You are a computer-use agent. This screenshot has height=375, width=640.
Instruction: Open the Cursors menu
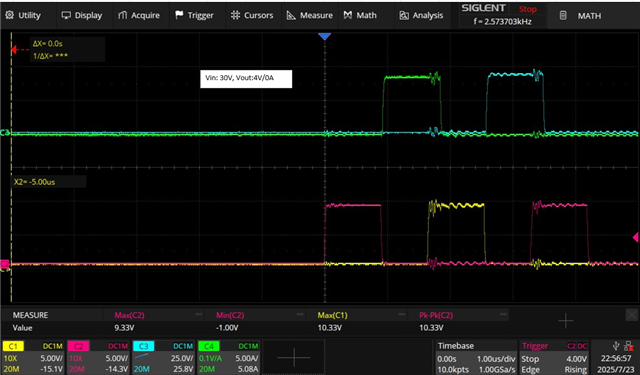[252, 16]
